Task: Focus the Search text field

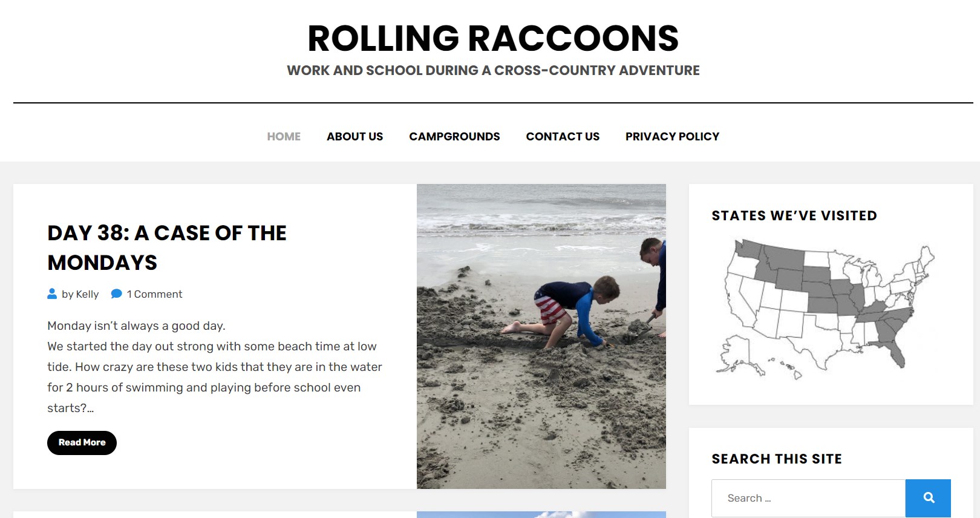Action: (x=808, y=498)
